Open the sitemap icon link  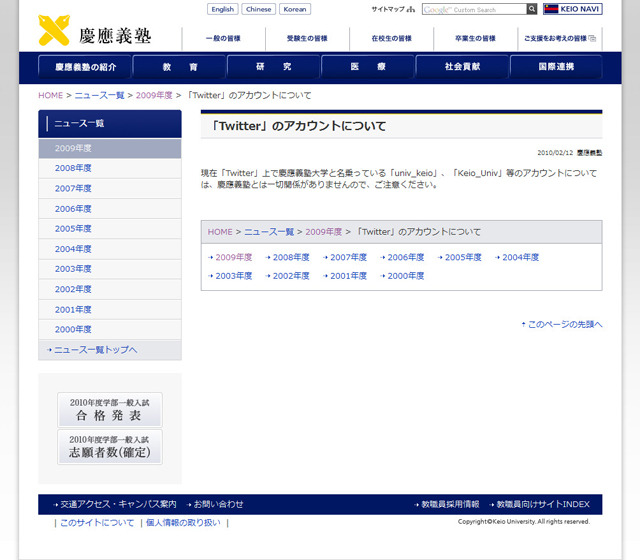click(411, 9)
